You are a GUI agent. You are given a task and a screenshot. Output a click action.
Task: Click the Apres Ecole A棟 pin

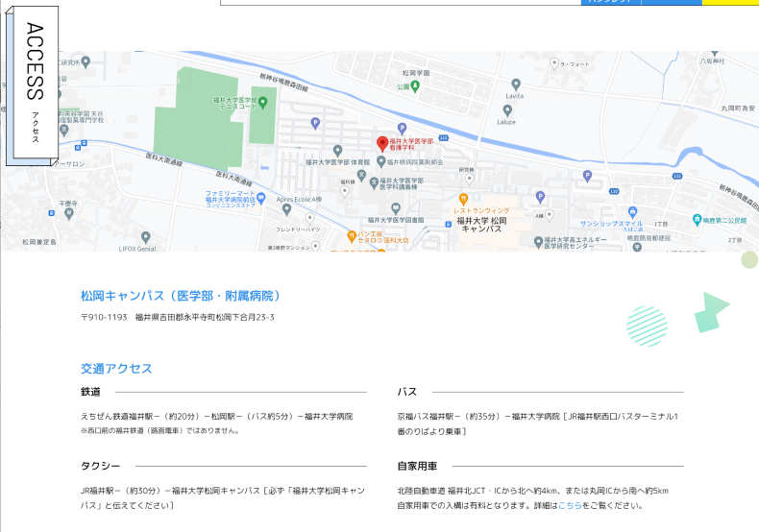(x=286, y=209)
